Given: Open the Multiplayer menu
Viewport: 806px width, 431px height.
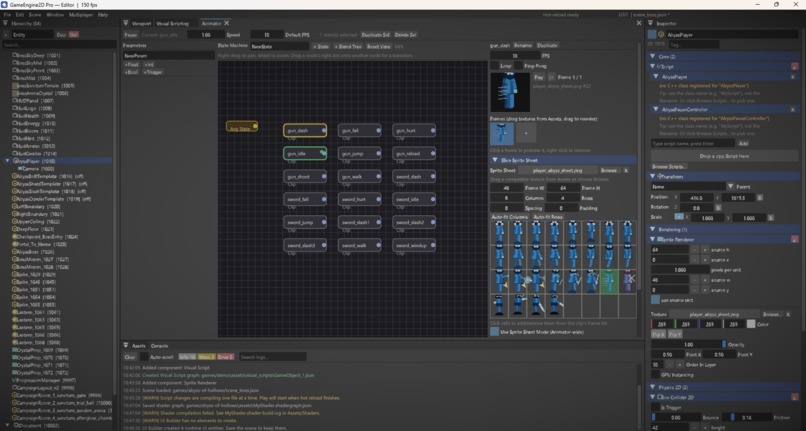Looking at the screenshot, I should [x=81, y=15].
